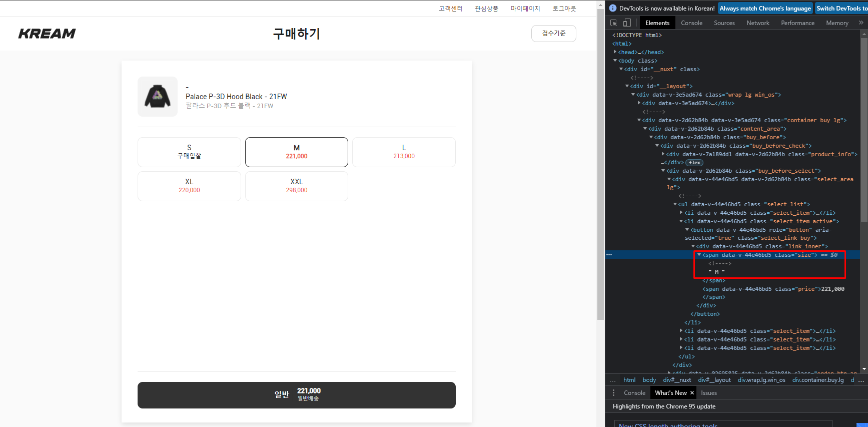
Task: Click the scroll-down arrow of the DOM tree
Action: coord(864,369)
